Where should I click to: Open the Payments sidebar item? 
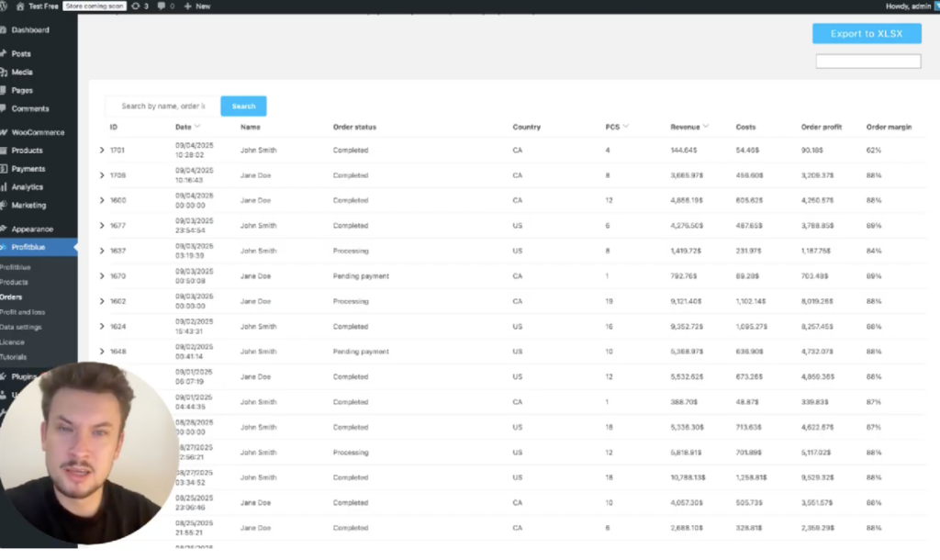coord(28,169)
